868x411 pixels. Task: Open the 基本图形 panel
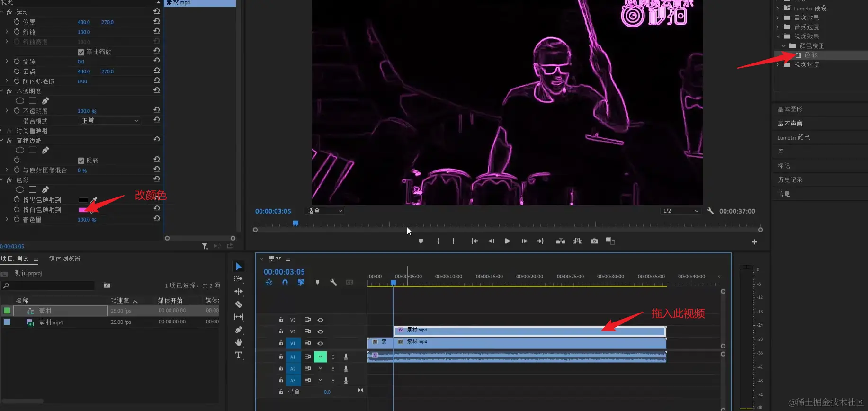tap(790, 109)
